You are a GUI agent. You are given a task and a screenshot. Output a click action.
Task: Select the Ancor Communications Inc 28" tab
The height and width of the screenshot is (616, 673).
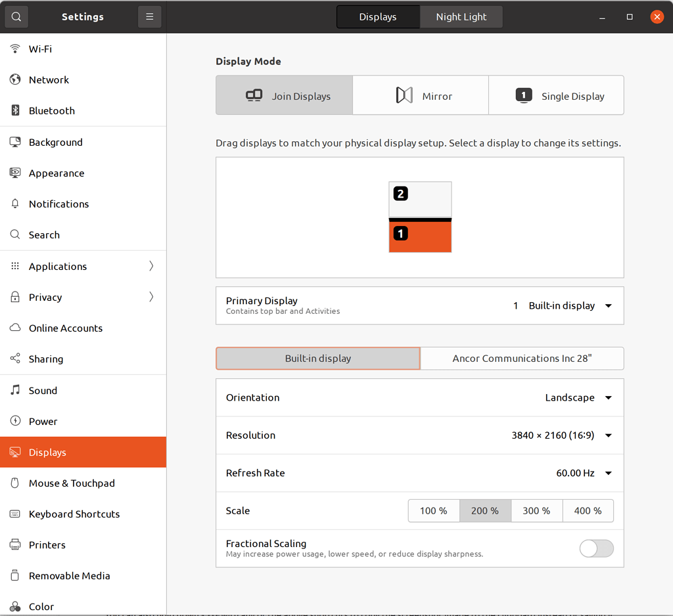[522, 359]
